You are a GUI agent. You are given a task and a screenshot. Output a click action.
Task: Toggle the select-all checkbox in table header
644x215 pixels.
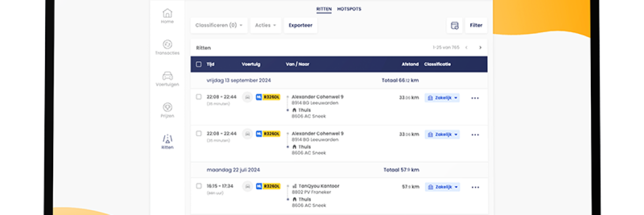(x=199, y=64)
